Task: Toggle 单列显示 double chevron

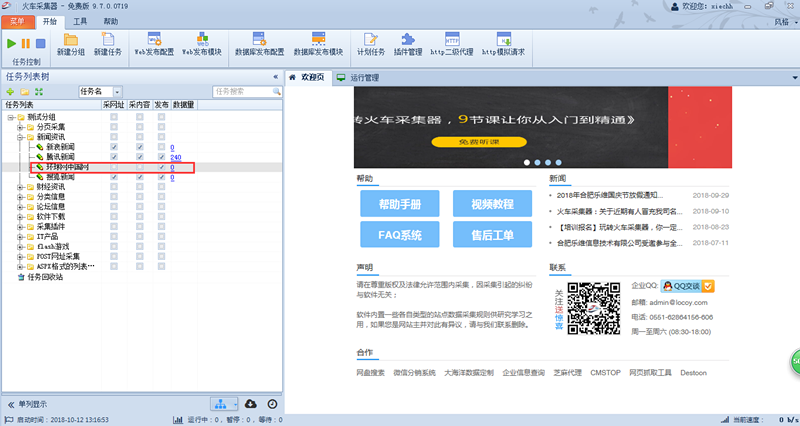Action: pyautogui.click(x=10, y=405)
